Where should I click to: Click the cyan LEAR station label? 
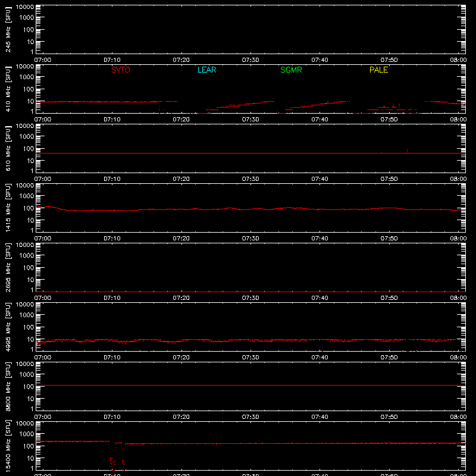pos(206,70)
